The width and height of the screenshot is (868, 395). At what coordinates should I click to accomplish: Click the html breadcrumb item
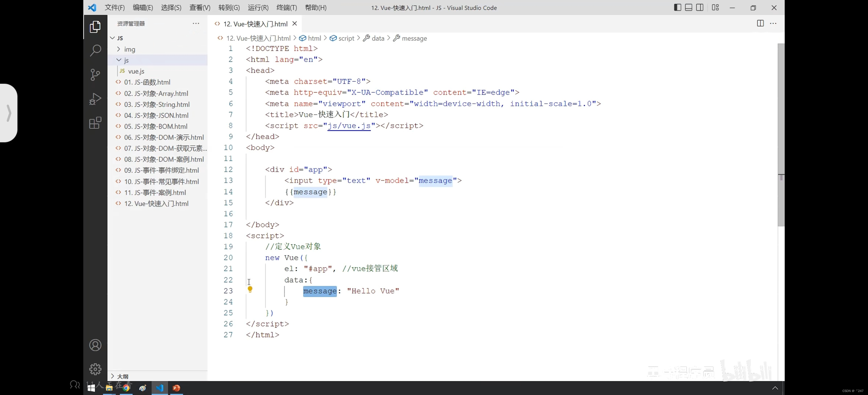point(310,38)
